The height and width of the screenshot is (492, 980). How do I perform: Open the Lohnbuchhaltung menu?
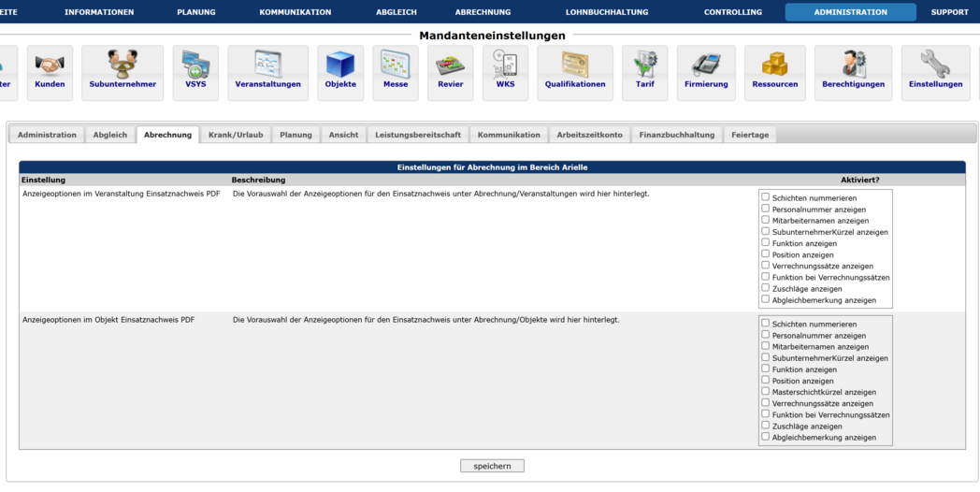click(x=607, y=12)
